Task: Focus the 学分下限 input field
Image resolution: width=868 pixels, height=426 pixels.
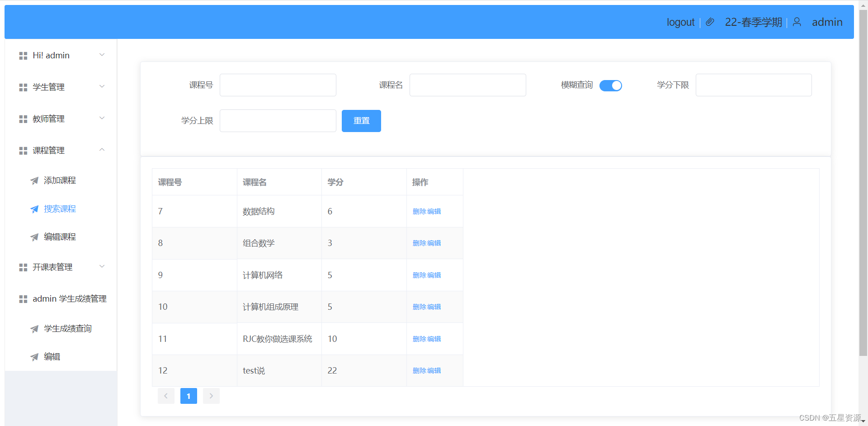Action: [754, 85]
